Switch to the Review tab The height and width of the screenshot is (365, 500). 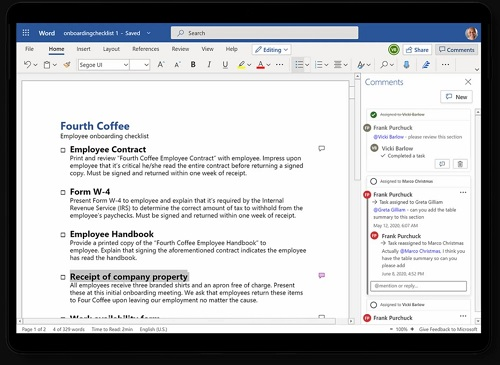pyautogui.click(x=180, y=49)
